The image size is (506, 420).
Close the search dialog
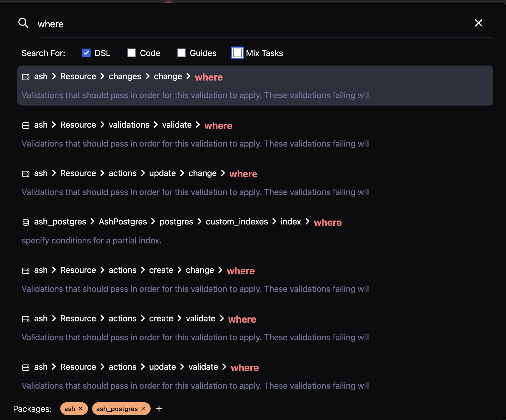click(478, 23)
